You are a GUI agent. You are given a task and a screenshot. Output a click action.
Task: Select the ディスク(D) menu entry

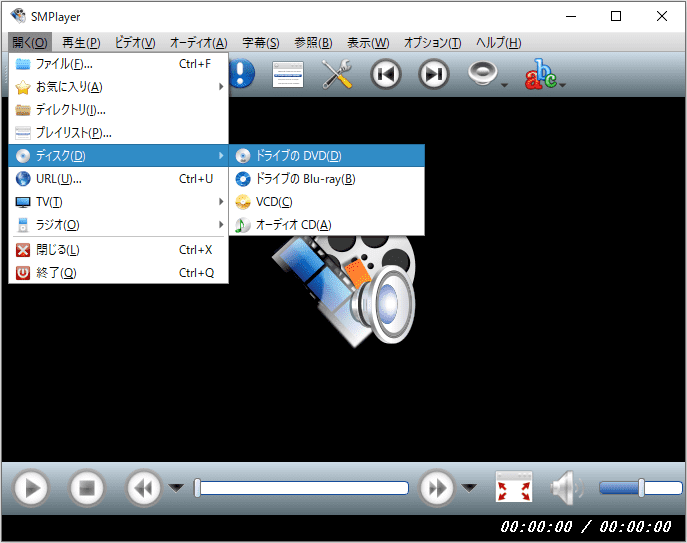click(118, 156)
